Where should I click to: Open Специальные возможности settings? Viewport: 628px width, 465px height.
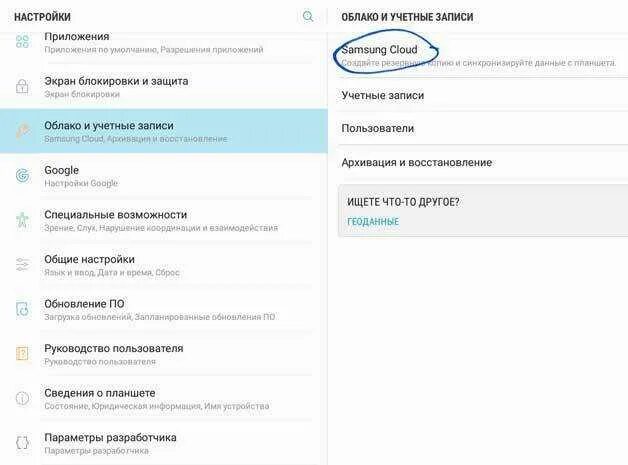(164, 220)
